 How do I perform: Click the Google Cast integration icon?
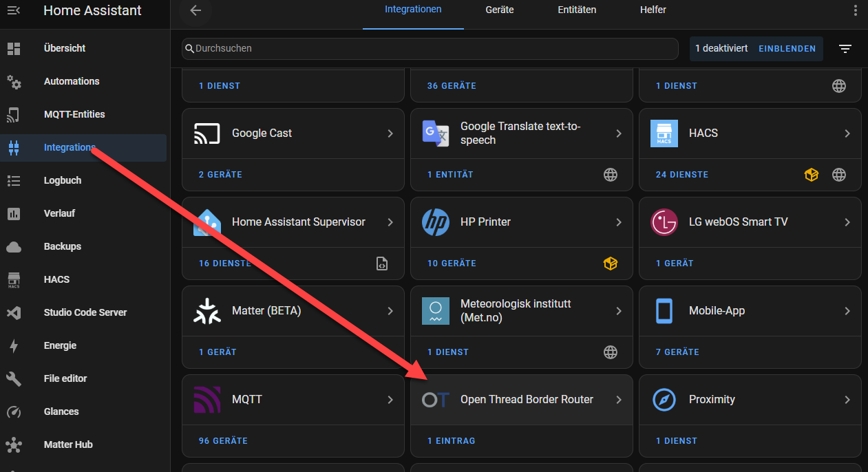point(207,133)
